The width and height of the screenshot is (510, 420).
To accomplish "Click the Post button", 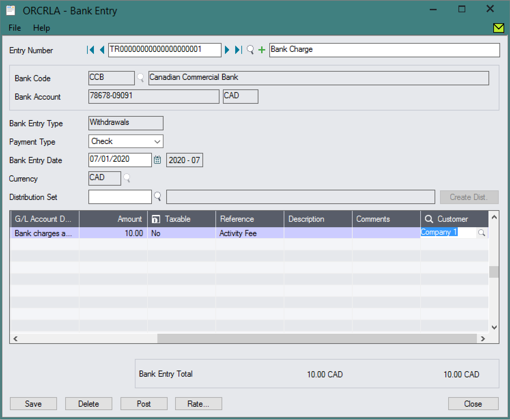I will [x=144, y=404].
